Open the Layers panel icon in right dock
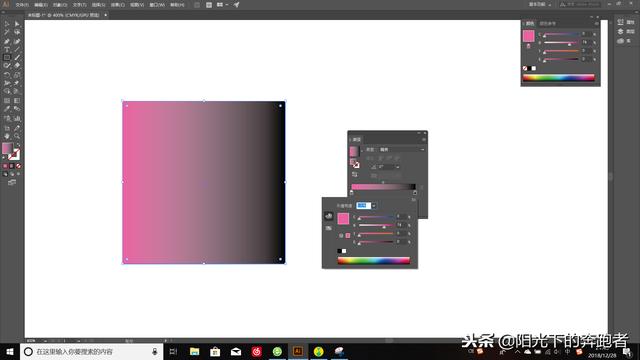Viewport: 640px width, 360px height. click(x=621, y=31)
